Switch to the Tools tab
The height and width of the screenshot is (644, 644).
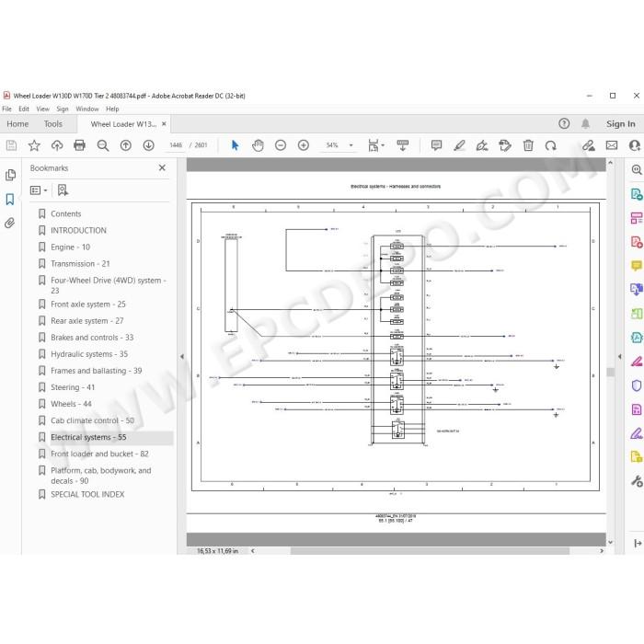tap(53, 124)
